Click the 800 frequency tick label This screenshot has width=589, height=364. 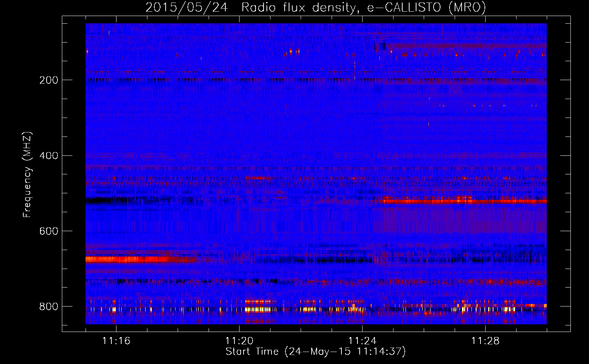pos(49,306)
